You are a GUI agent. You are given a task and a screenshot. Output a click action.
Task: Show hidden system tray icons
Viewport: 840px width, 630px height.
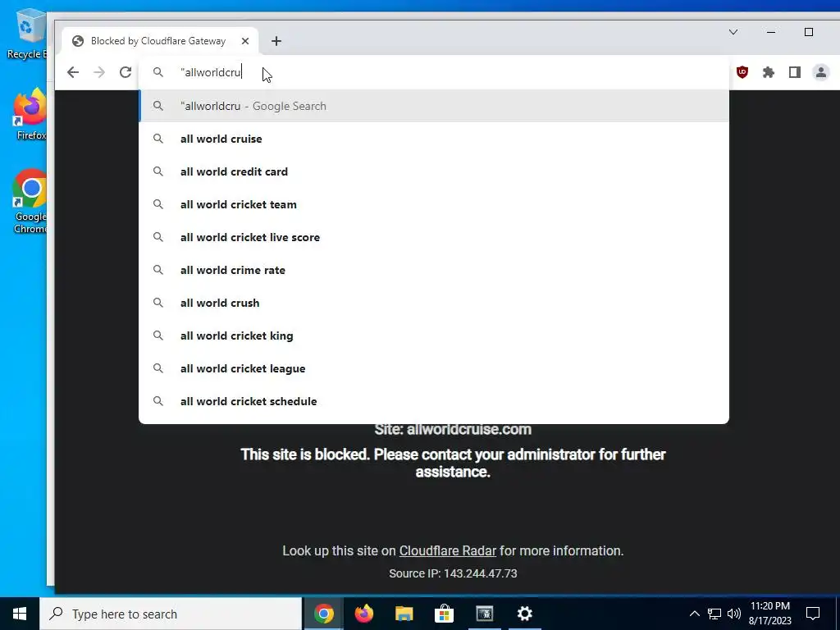coord(694,614)
